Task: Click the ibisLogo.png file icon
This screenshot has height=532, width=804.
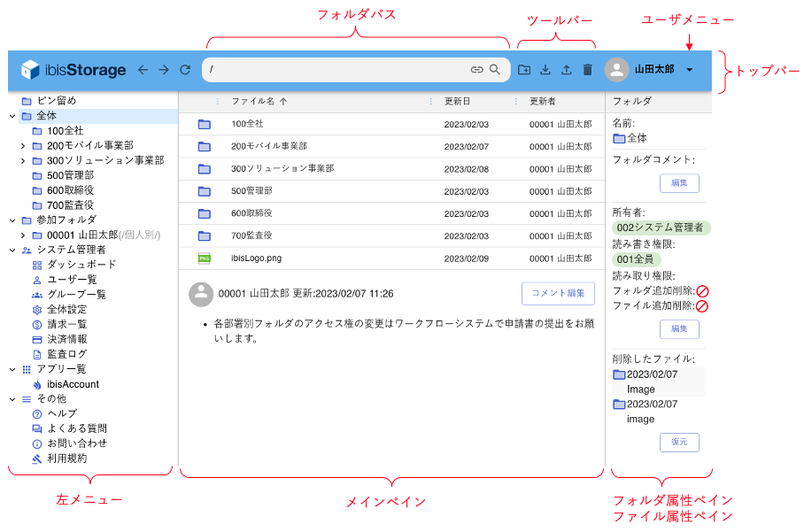Action: (205, 258)
